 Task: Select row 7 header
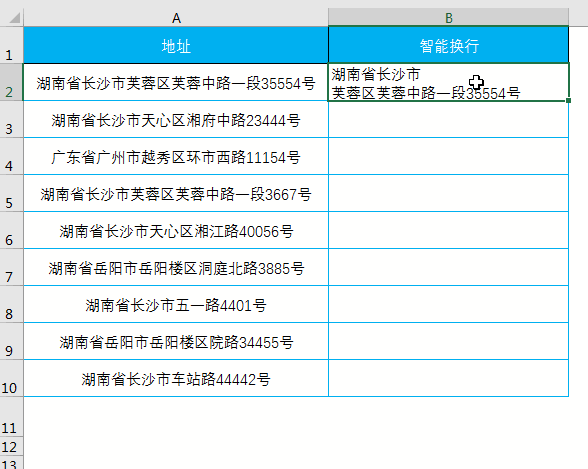[x=11, y=267]
